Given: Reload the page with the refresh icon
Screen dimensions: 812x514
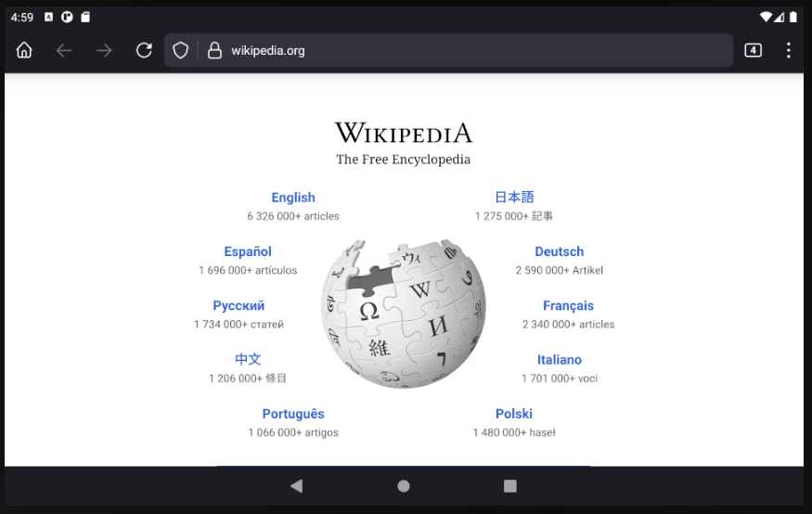Looking at the screenshot, I should (144, 50).
